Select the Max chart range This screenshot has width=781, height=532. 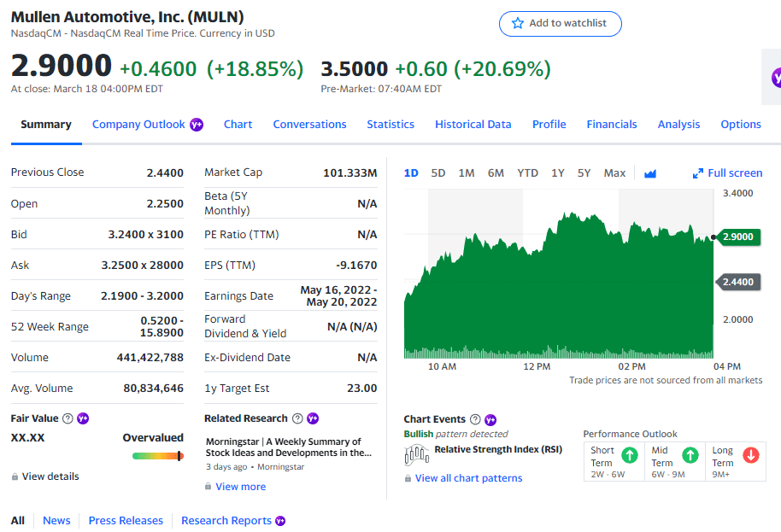[x=614, y=173]
